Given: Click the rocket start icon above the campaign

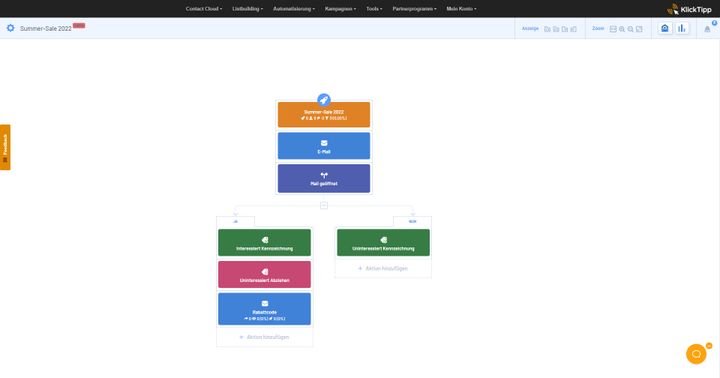Looking at the screenshot, I should (x=324, y=100).
